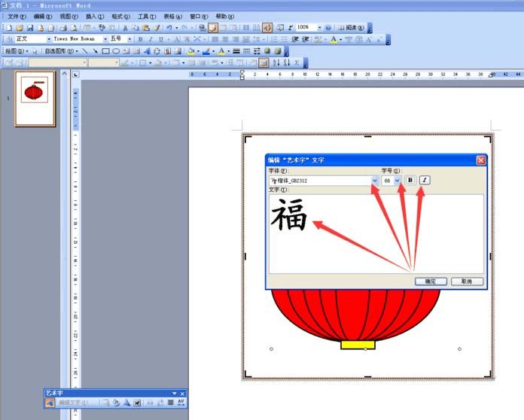Click the Insert WordArt icon on the Drawing toolbar
The height and width of the screenshot is (420, 524).
147,51
